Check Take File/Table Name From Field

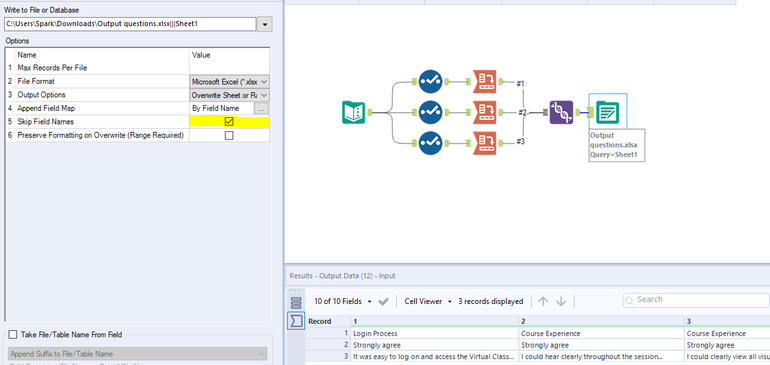(x=13, y=335)
